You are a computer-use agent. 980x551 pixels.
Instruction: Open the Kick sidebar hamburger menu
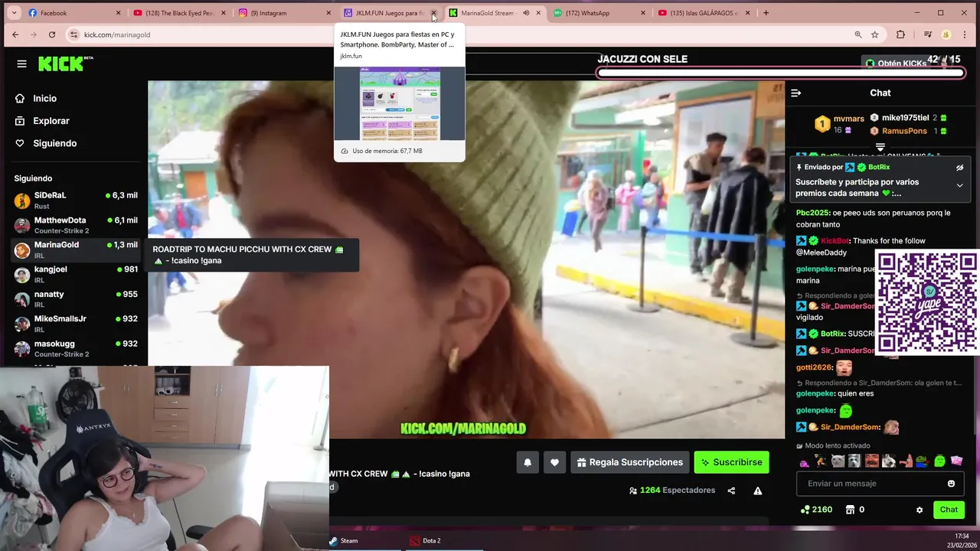pos(21,64)
